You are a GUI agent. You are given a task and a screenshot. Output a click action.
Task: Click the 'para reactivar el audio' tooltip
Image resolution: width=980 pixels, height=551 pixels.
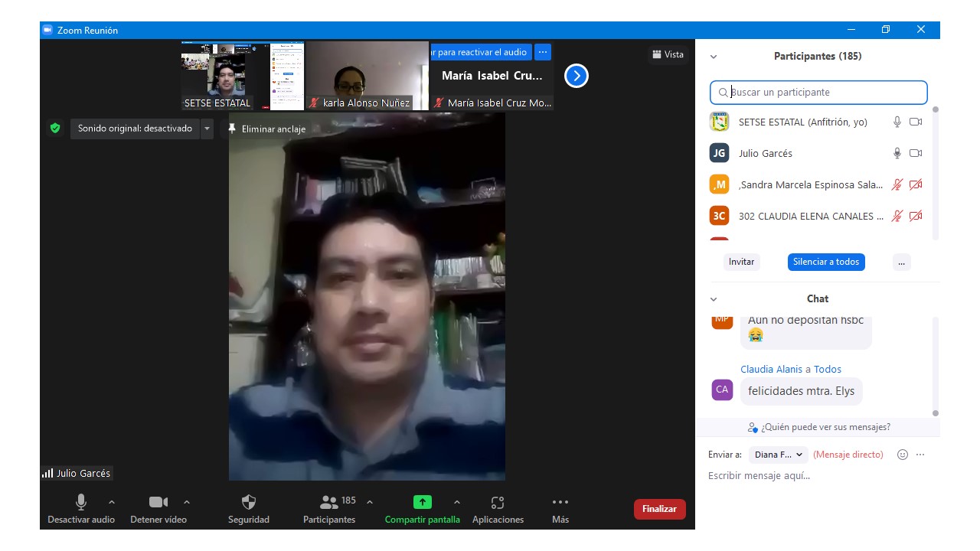pyautogui.click(x=482, y=52)
